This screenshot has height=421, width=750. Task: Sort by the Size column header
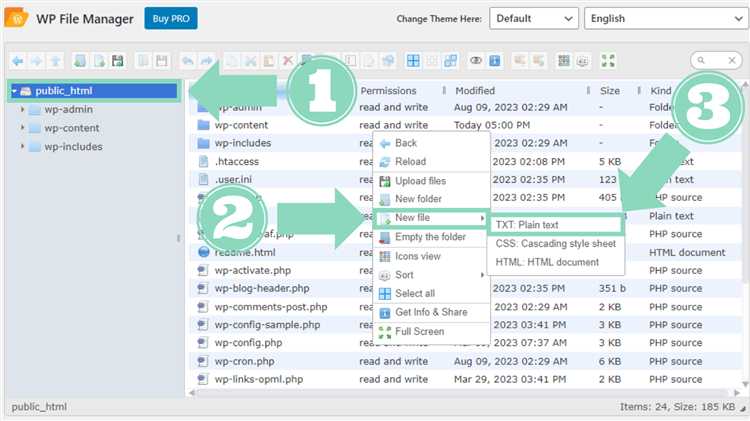click(610, 91)
